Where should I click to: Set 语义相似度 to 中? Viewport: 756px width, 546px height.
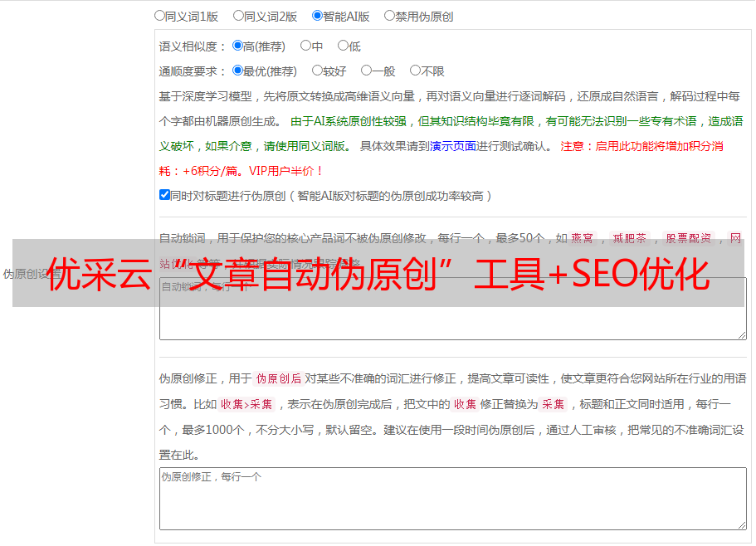tap(305, 46)
